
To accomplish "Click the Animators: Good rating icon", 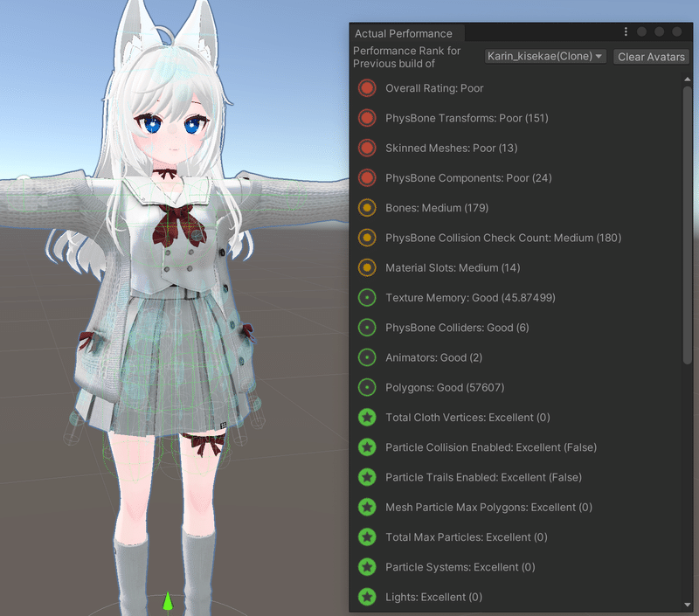I will pyautogui.click(x=368, y=357).
